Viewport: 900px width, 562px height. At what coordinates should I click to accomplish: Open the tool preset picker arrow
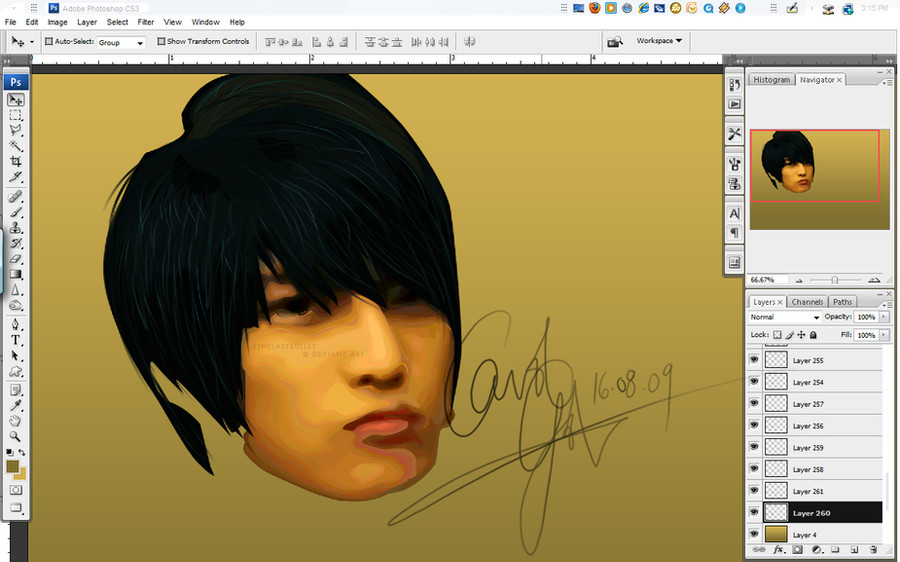[x=32, y=42]
